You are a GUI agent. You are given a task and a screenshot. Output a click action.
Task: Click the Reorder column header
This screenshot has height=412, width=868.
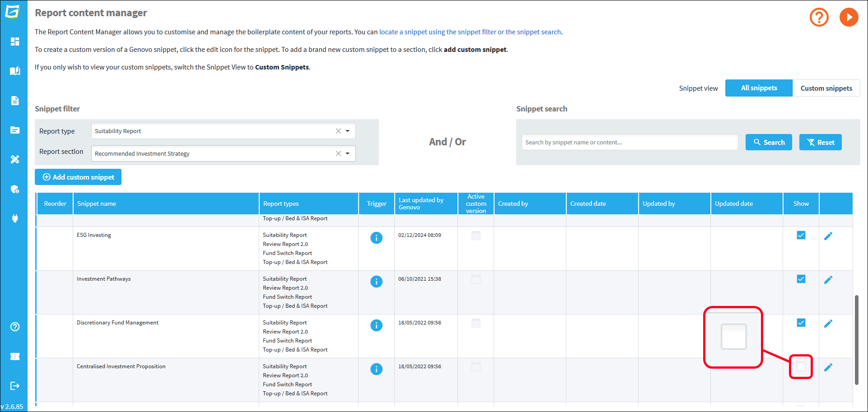(x=55, y=204)
